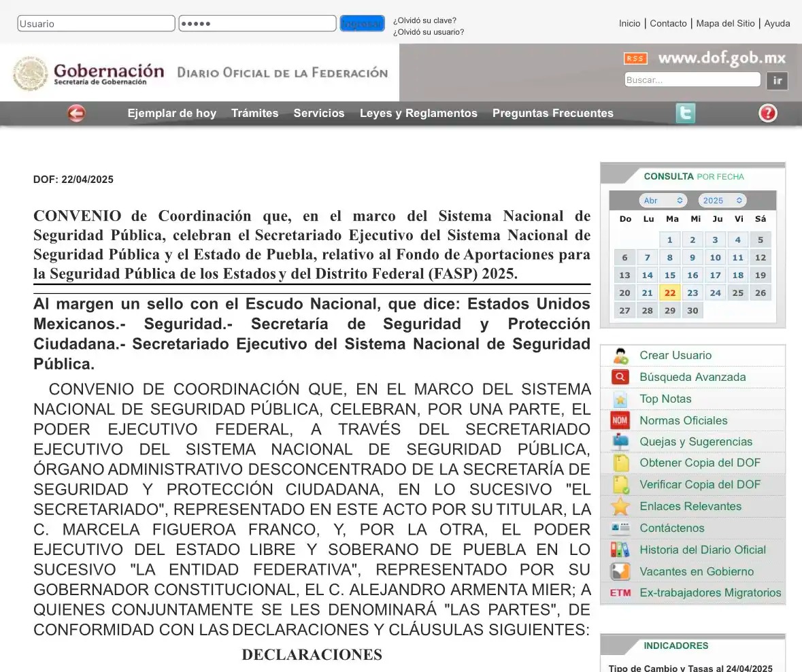Click the Historia del Diario Oficial books icon
The height and width of the screenshot is (672, 802).
(620, 550)
